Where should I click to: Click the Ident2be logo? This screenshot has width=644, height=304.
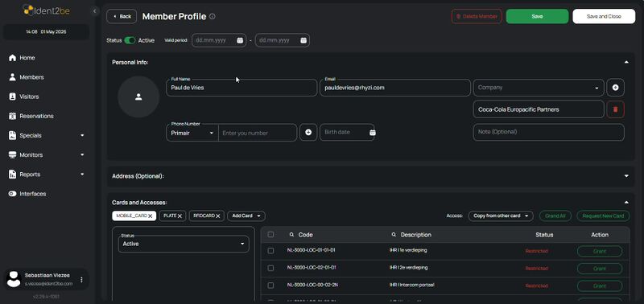point(47,10)
